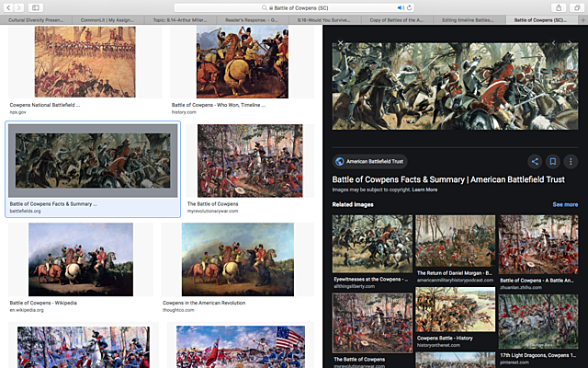588x368 pixels.
Task: Open the Safari share button
Action: 559,7
